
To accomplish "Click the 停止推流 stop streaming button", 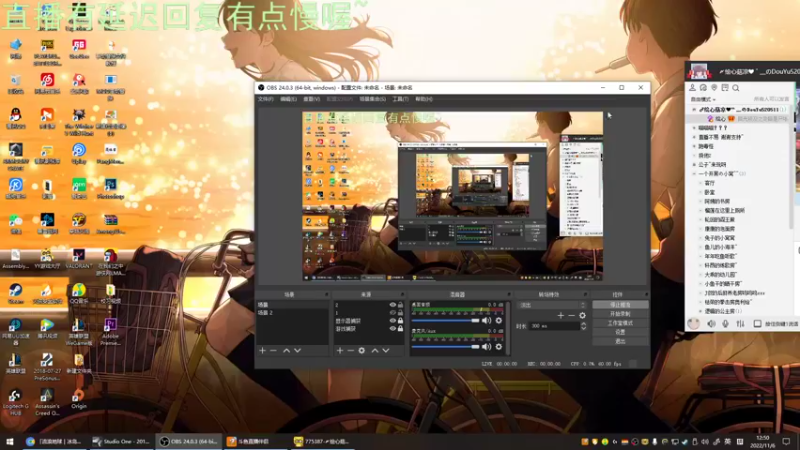I will 620,305.
